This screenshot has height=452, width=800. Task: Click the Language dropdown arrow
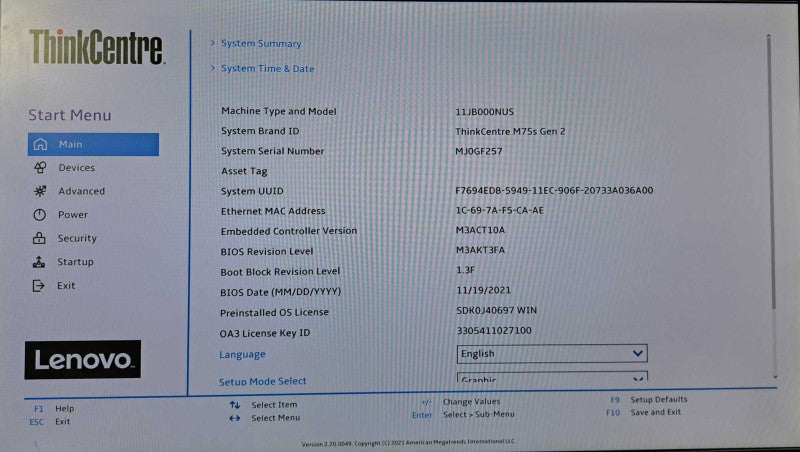click(x=637, y=353)
